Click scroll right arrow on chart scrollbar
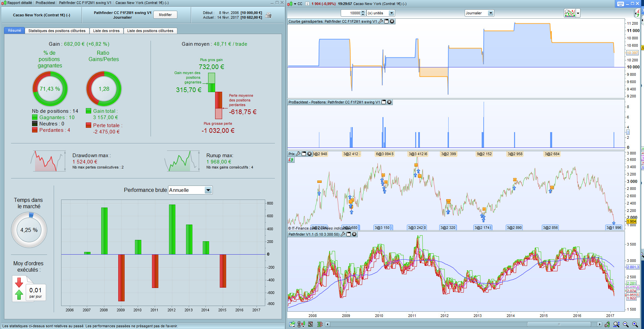Image resolution: width=644 pixels, height=329 pixels. (600, 324)
